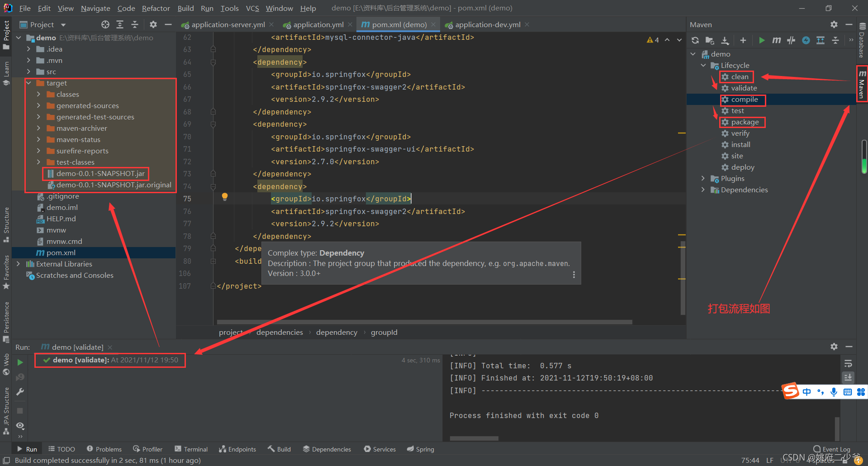Screen dimensions: 868x466
Task: Rerun demo [validate] with green play icon
Action: pos(20,362)
